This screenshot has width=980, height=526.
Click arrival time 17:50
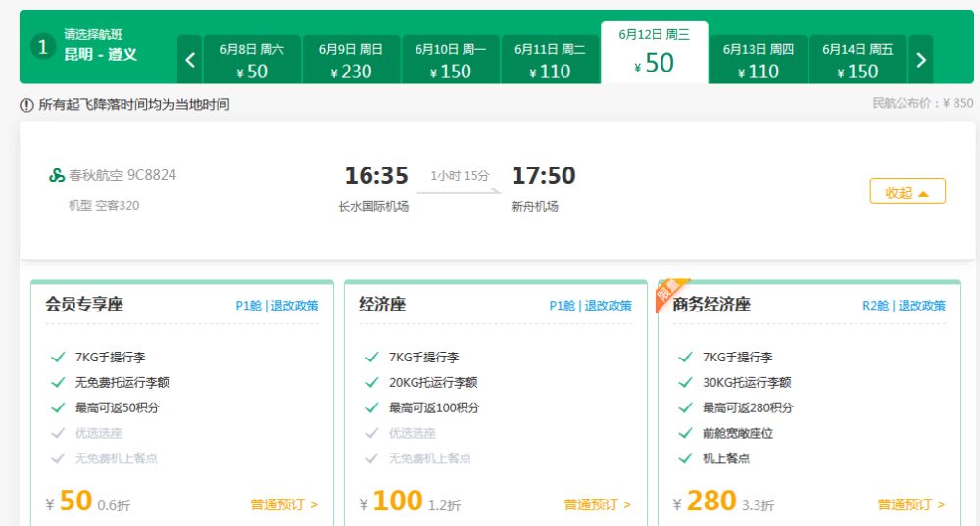click(544, 175)
